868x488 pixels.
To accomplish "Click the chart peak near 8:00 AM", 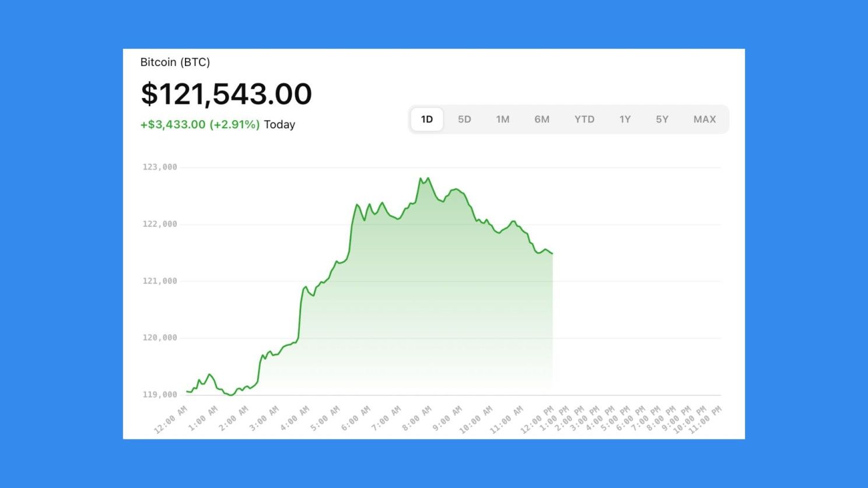I will pos(428,178).
